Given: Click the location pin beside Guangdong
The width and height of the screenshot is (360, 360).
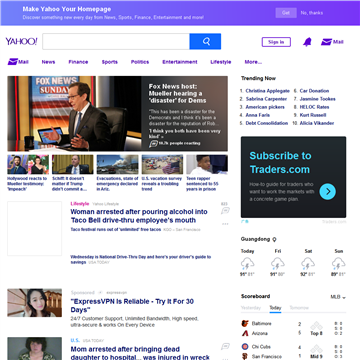Looking at the screenshot, I should coord(274,239).
